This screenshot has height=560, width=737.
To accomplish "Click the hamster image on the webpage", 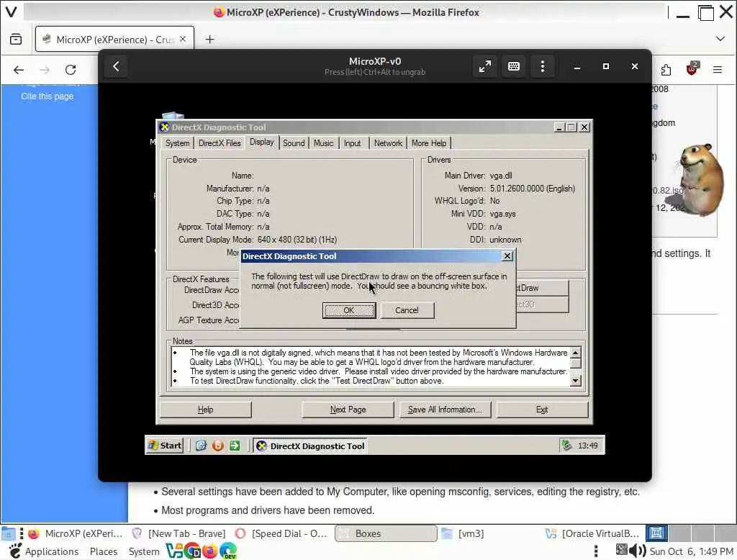I will 699,180.
